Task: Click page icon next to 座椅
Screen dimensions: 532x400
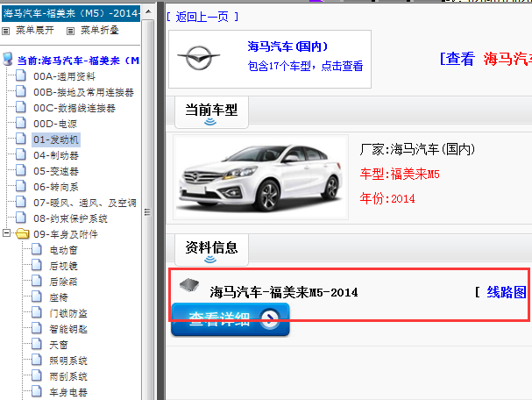Action: pyautogui.click(x=37, y=296)
